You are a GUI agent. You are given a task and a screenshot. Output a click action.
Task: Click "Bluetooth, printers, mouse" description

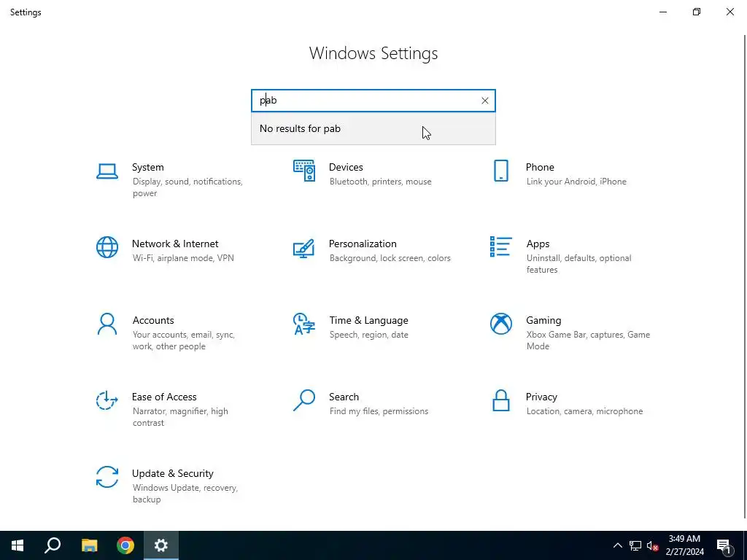380,182
